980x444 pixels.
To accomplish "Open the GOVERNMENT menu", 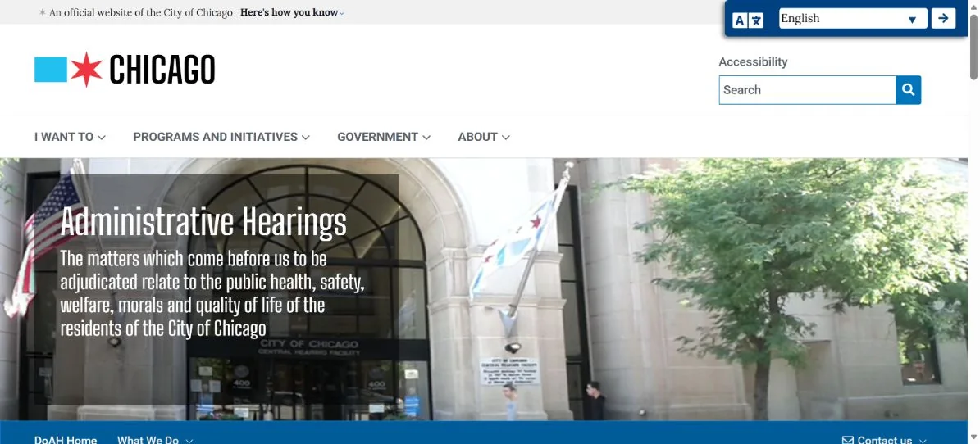I will pyautogui.click(x=384, y=137).
